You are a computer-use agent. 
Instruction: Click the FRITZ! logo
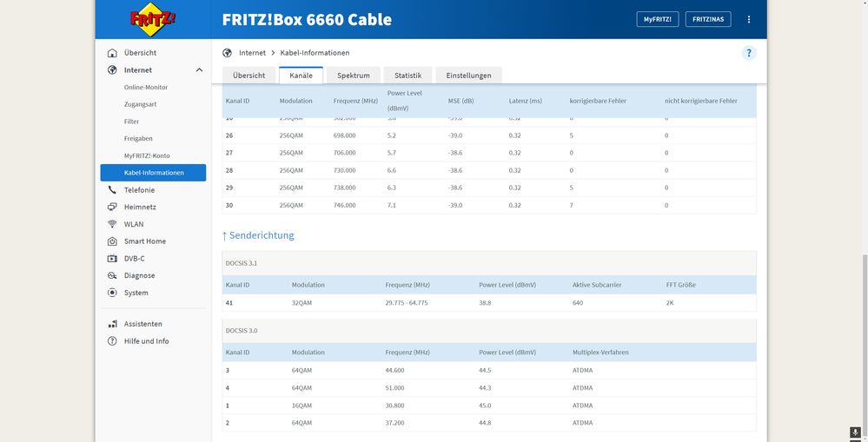click(153, 19)
